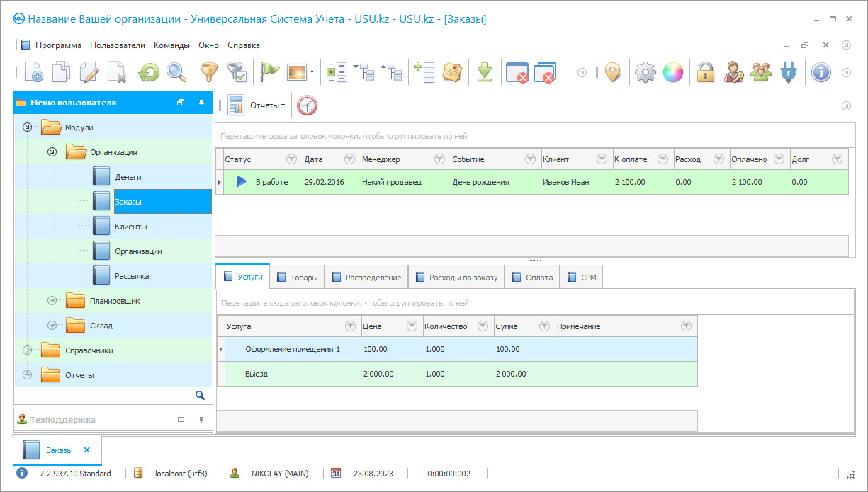This screenshot has width=868, height=492.
Task: Click the user with key icon
Action: pos(733,72)
